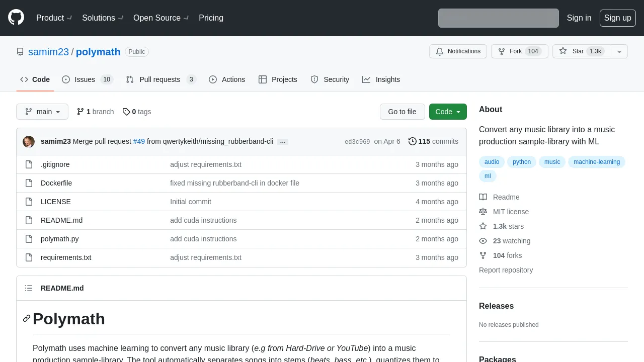Switch to the Pull requests tab

[x=161, y=79]
